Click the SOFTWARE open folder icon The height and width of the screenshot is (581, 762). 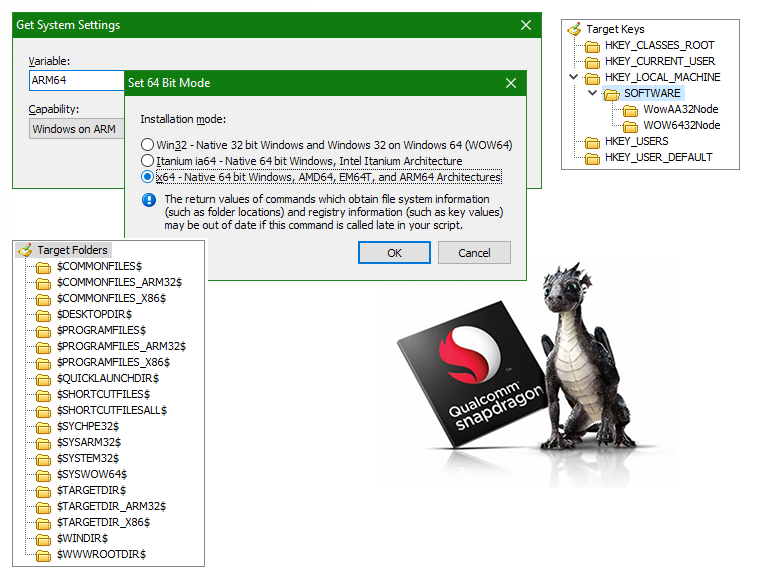pyautogui.click(x=611, y=94)
